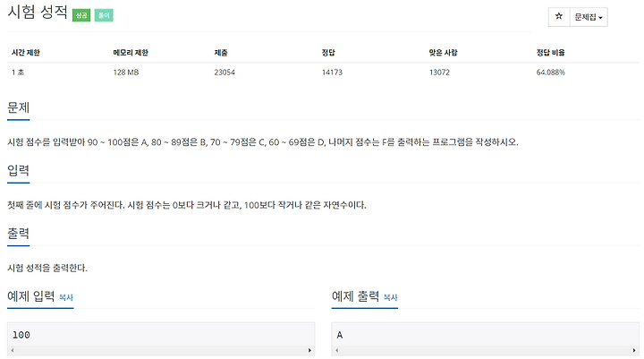Copy the example input with 복사 link
This screenshot has height=359, width=644.
point(66,297)
